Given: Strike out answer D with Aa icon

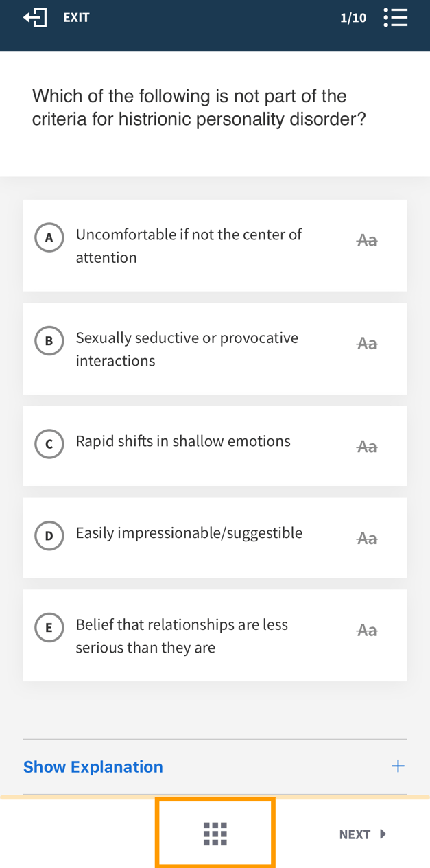Looking at the screenshot, I should [367, 539].
